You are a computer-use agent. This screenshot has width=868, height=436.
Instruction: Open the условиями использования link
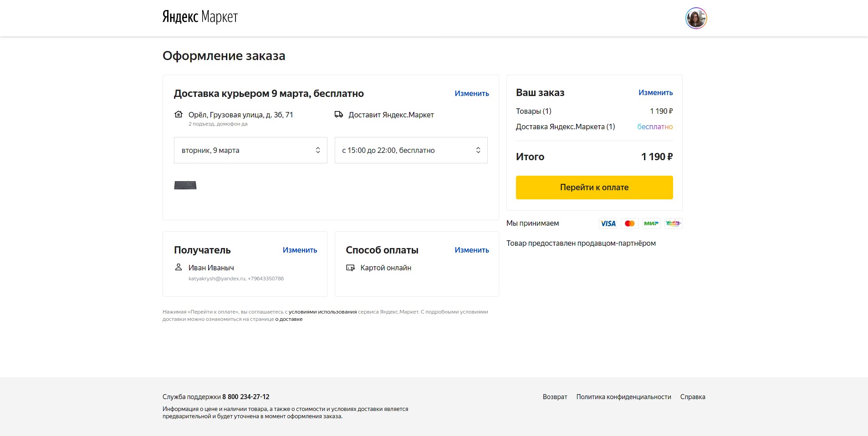coord(322,312)
